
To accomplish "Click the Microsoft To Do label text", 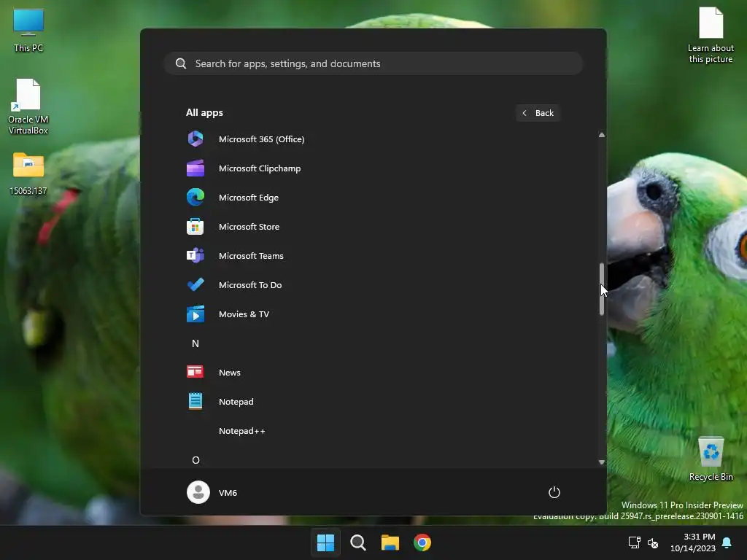I will point(250,285).
